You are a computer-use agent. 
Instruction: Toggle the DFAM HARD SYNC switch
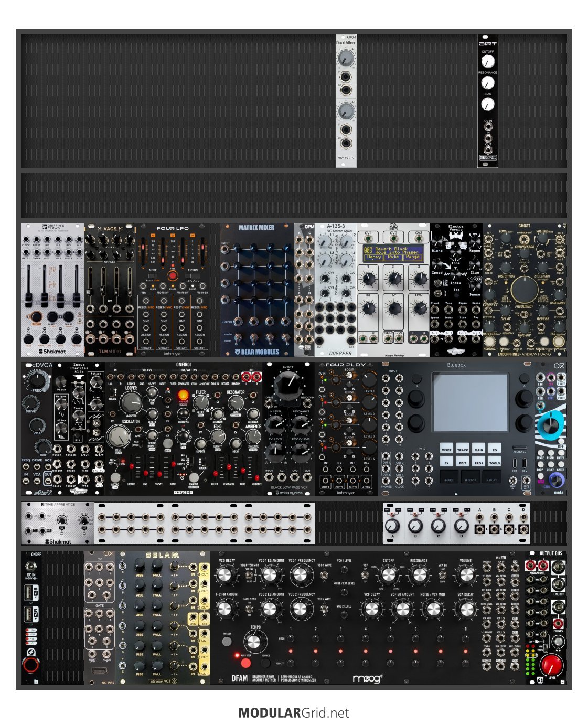(x=248, y=610)
